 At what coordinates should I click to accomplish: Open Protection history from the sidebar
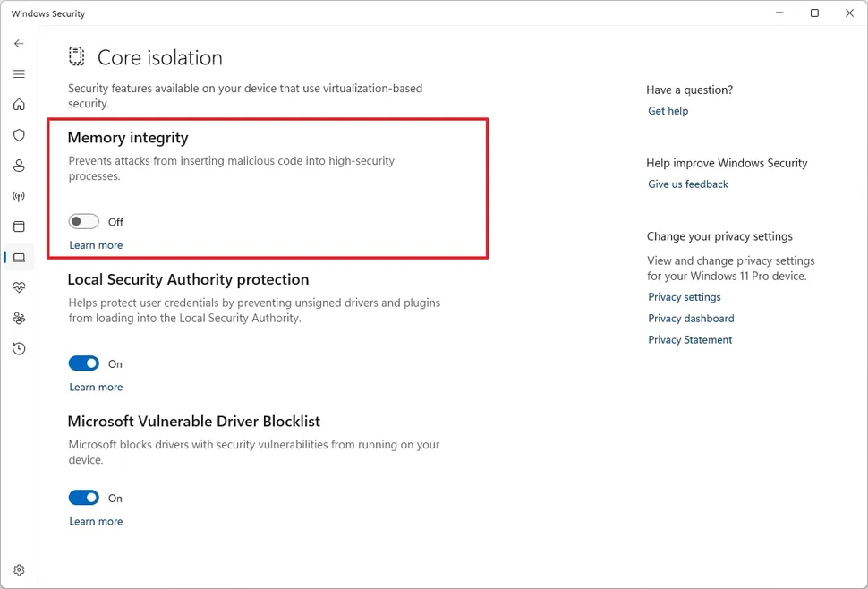(19, 348)
